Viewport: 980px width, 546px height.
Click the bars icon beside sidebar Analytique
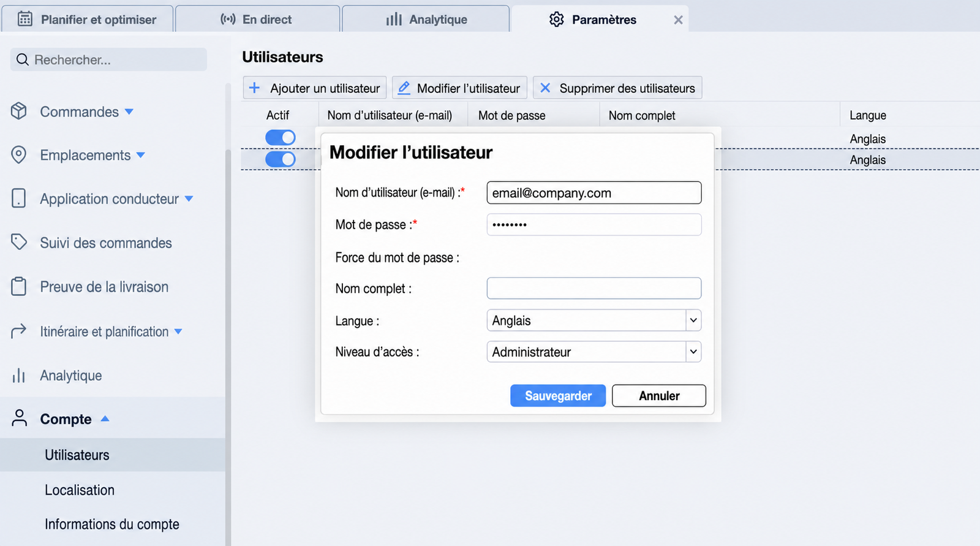(19, 375)
